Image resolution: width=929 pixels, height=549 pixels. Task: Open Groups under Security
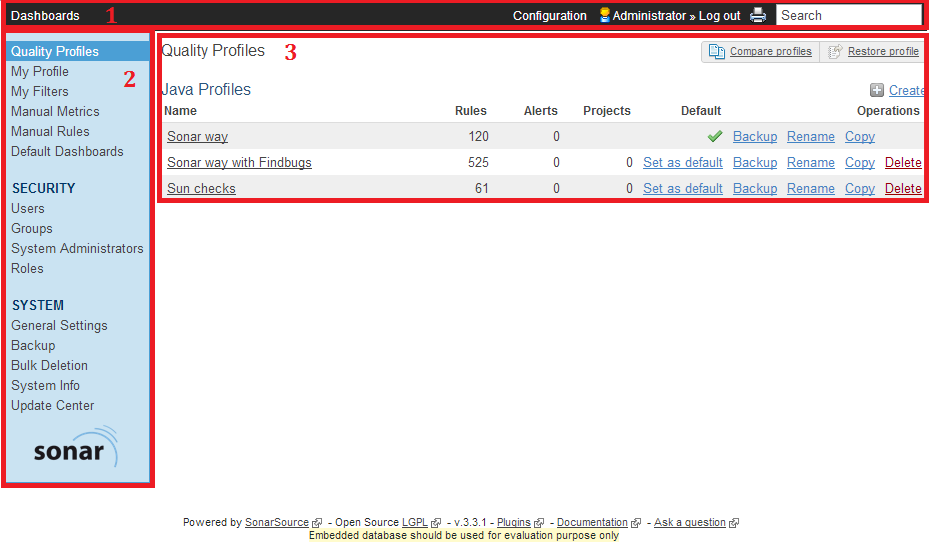[x=31, y=229]
